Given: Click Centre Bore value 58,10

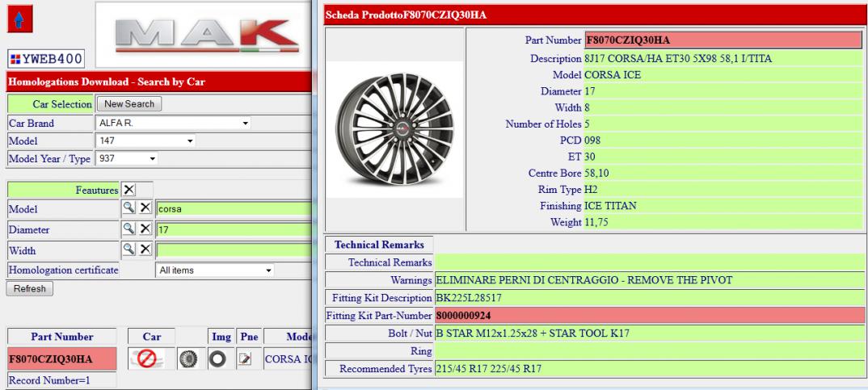Looking at the screenshot, I should 596,173.
